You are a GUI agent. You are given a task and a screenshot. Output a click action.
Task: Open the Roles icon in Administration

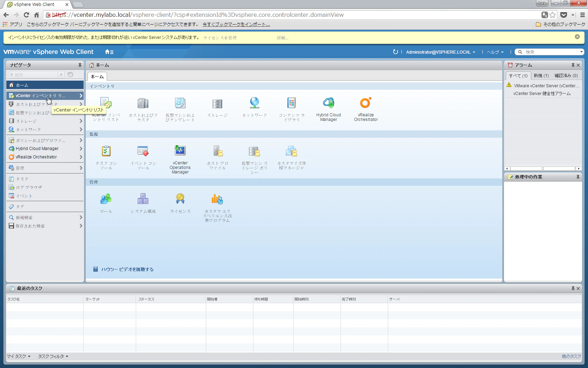pyautogui.click(x=106, y=199)
